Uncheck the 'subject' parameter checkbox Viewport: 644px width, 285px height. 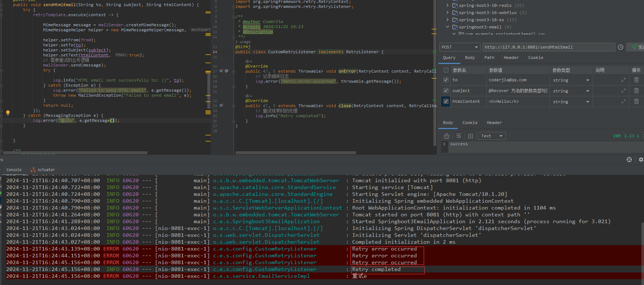coord(446,91)
